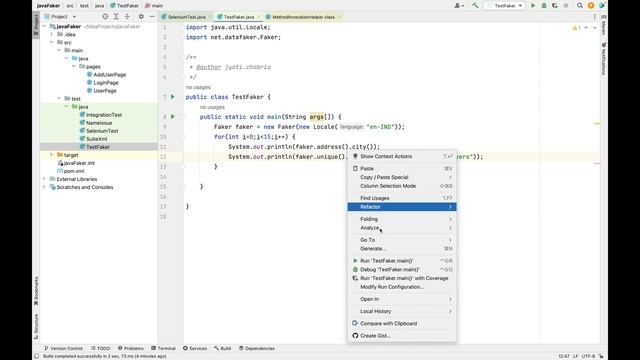Choose Modify Run Configuration... entry

402,287
